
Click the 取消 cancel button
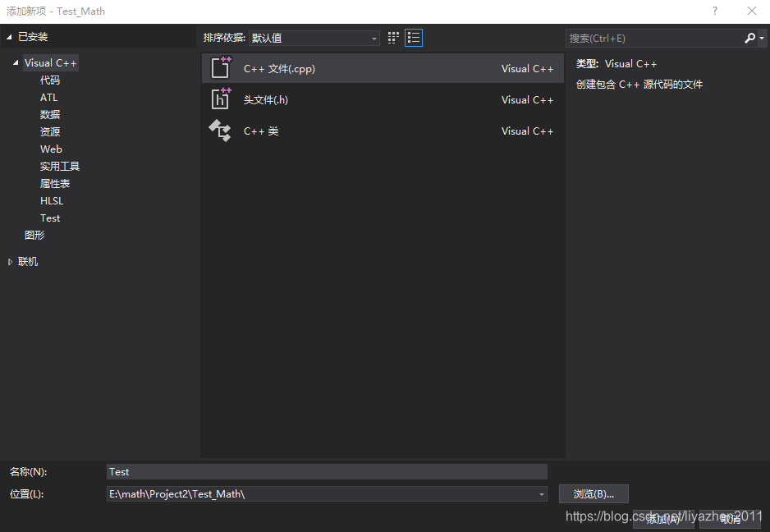[x=731, y=519]
